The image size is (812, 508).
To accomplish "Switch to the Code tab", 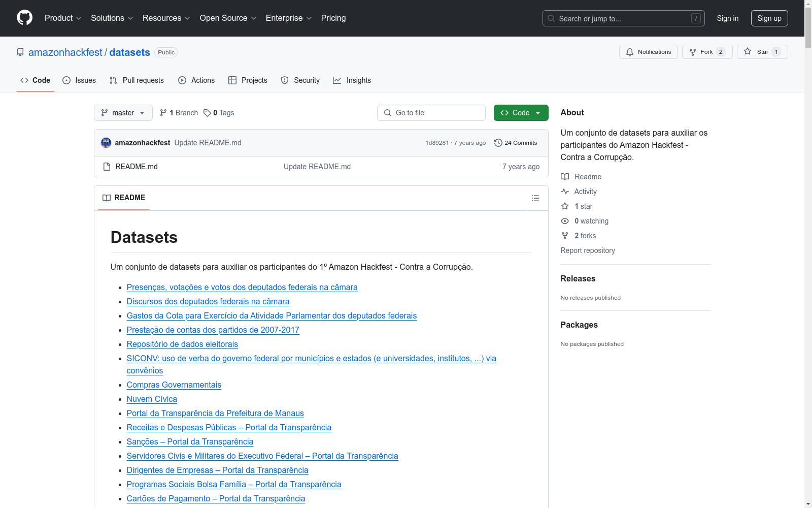I will pyautogui.click(x=36, y=80).
